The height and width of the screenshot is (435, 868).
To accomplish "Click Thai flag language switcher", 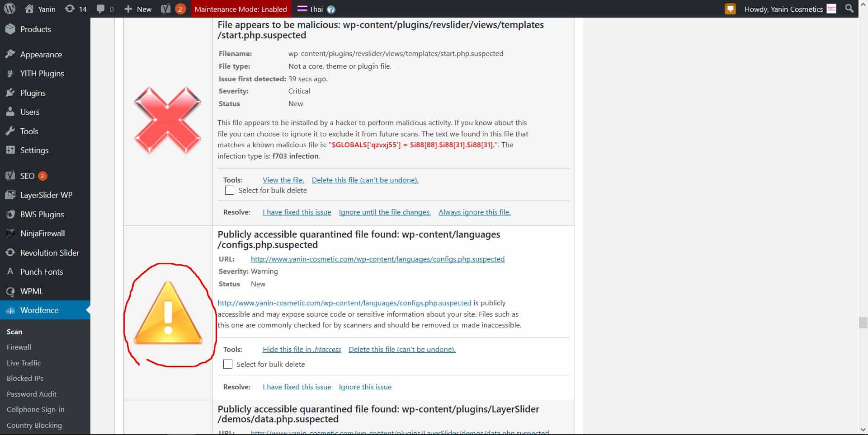I will point(302,9).
